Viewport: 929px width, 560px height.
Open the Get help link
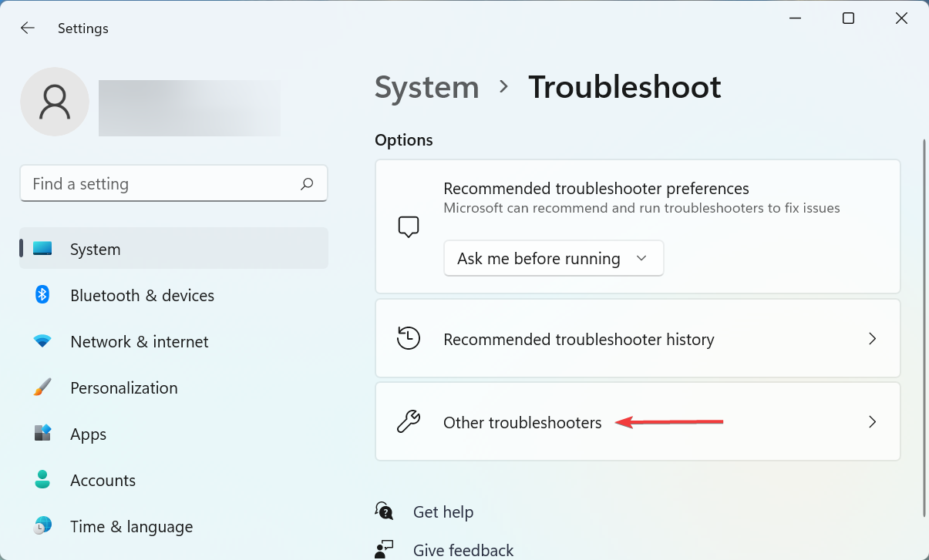[x=443, y=511]
